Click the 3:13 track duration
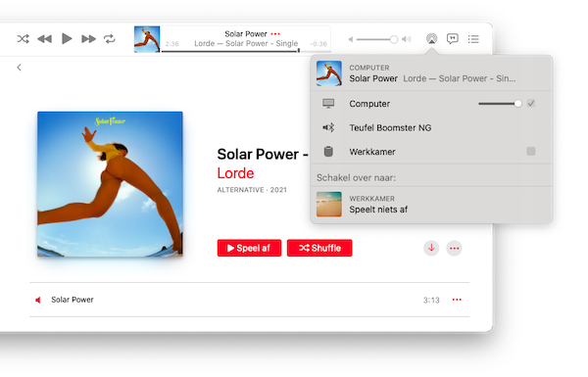The width and height of the screenshot is (588, 377). coord(431,301)
